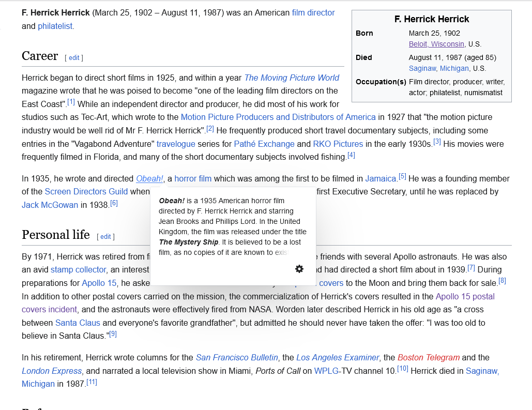Click 'Ports of Call' show title

[x=278, y=371]
